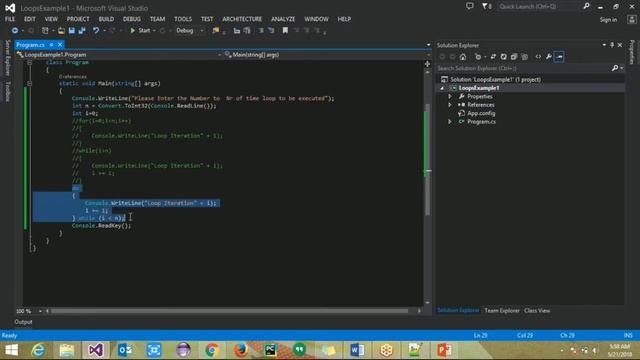The image size is (640, 360).
Task: Click the Find in Files icon
Action: pyautogui.click(x=216, y=31)
